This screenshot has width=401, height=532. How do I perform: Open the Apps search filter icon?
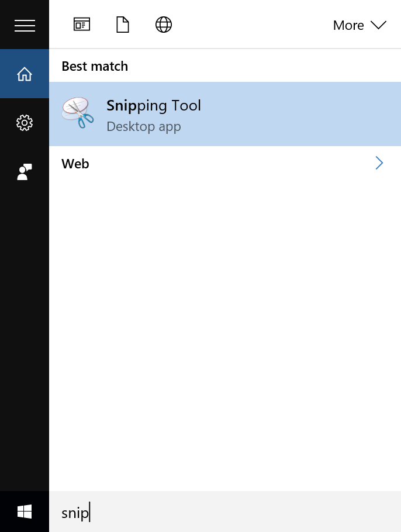(81, 25)
